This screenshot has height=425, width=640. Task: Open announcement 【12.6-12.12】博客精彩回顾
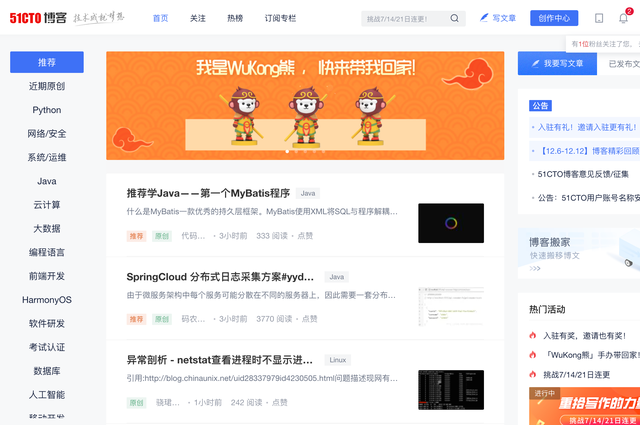point(589,151)
